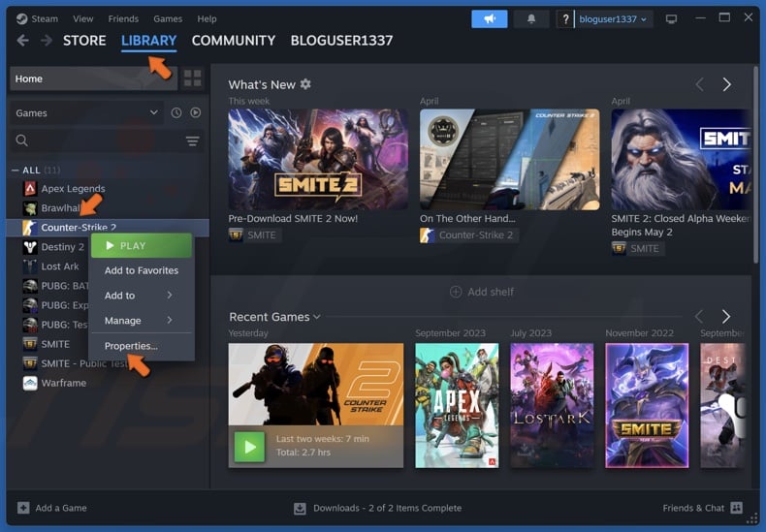Show next What's New items

point(726,84)
